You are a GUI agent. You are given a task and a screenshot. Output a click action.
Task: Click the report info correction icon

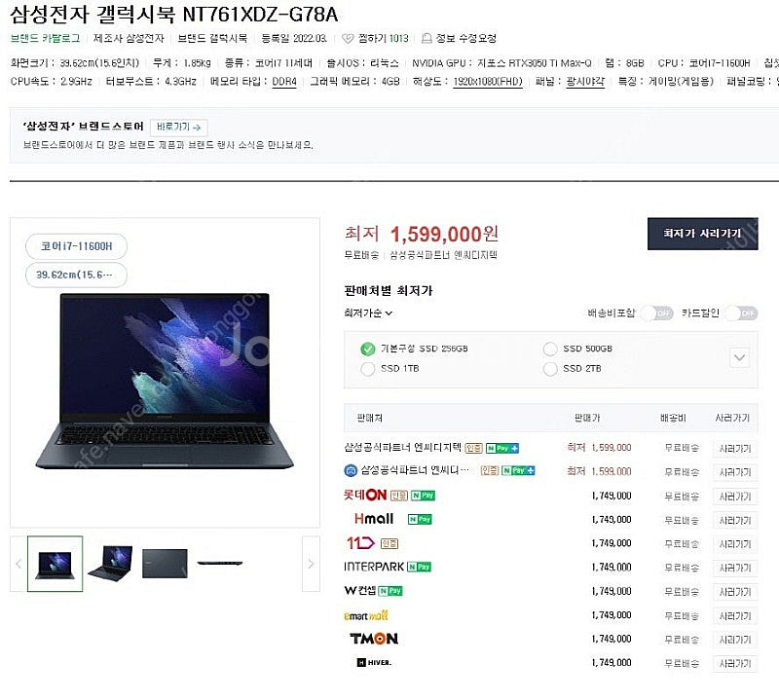tap(427, 38)
